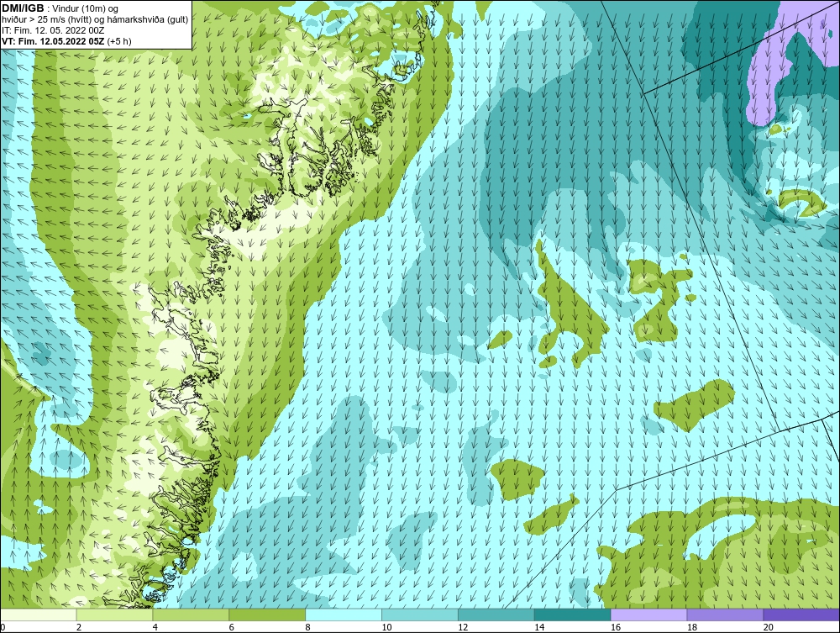The image size is (840, 633).
Task: Click the 4–6 m/s green legend swatch
Action: [x=191, y=615]
